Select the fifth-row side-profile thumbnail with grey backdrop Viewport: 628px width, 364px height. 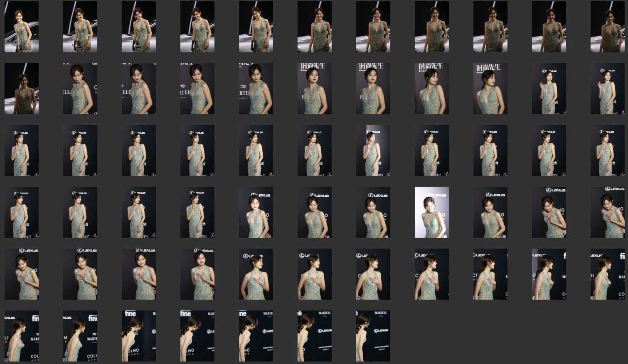[x=549, y=274]
